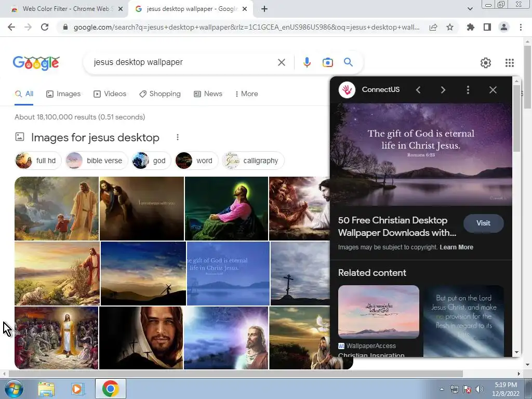The width and height of the screenshot is (532, 399).
Task: Go to the Google logo homepage
Action: click(36, 63)
